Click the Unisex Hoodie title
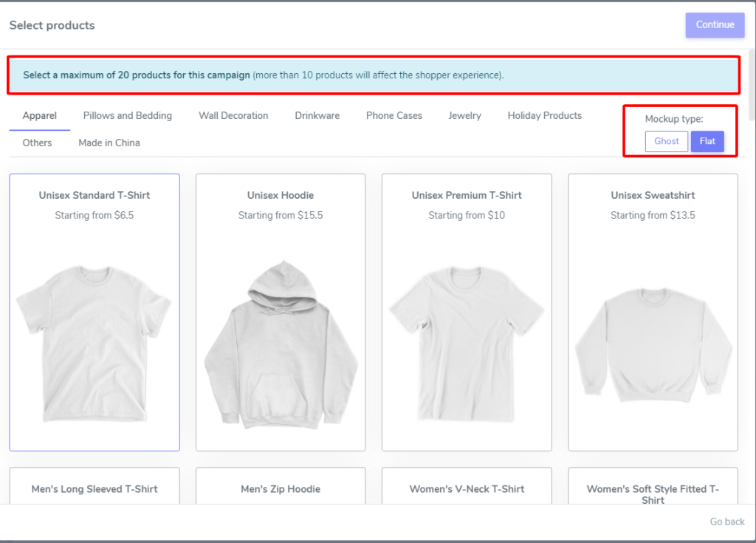 pos(281,196)
